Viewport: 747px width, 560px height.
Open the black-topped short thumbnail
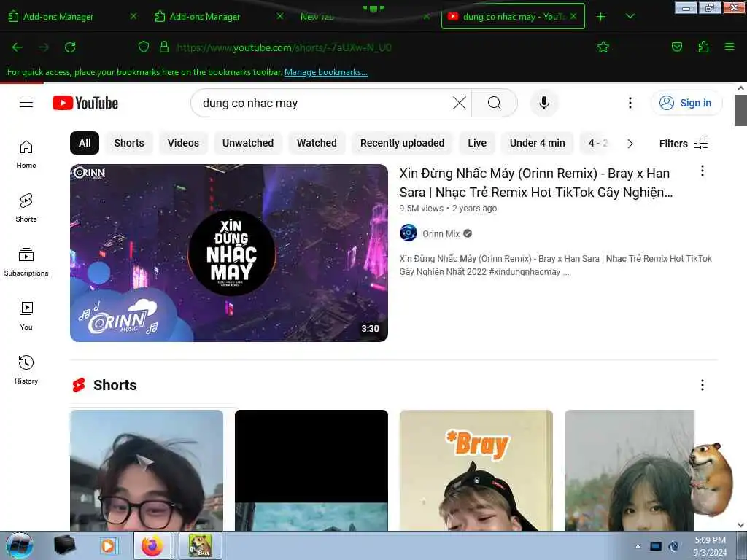[x=311, y=470]
